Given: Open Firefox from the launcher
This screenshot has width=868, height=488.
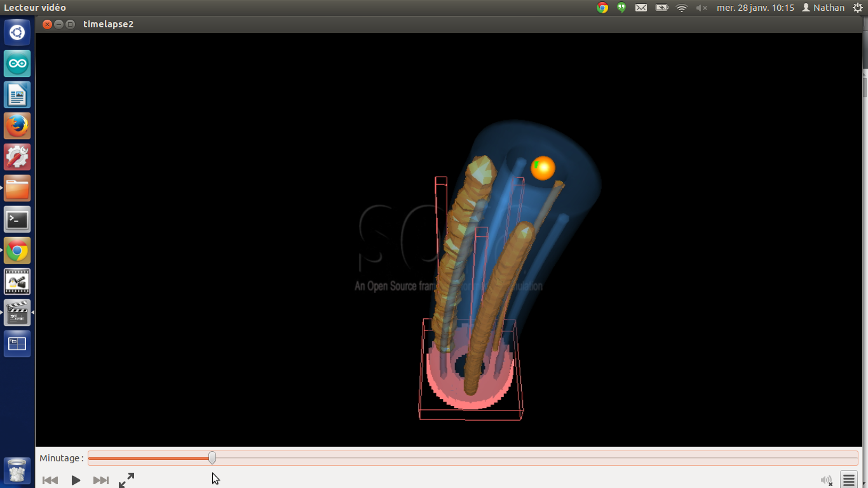Looking at the screenshot, I should [17, 126].
